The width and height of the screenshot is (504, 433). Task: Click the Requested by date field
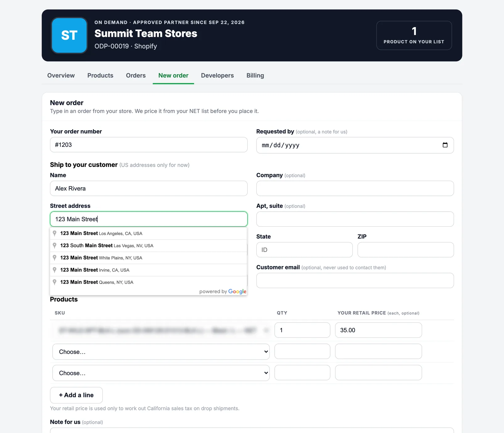(355, 145)
